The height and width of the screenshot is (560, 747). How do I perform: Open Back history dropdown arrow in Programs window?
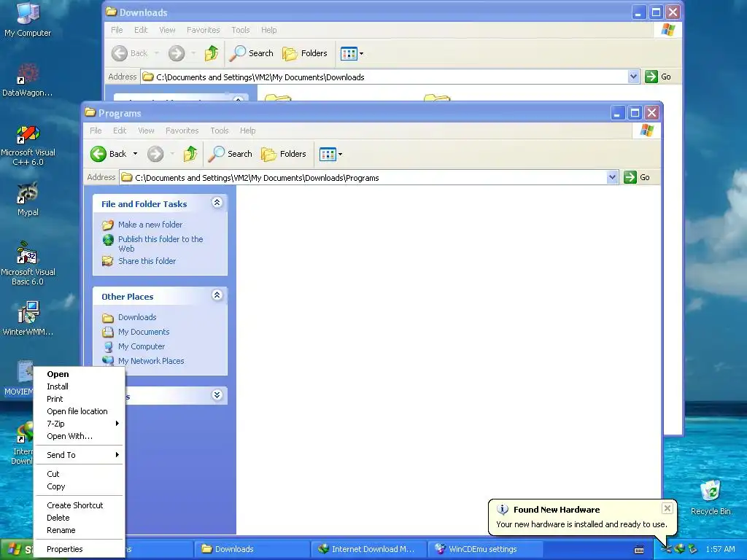[x=135, y=154]
